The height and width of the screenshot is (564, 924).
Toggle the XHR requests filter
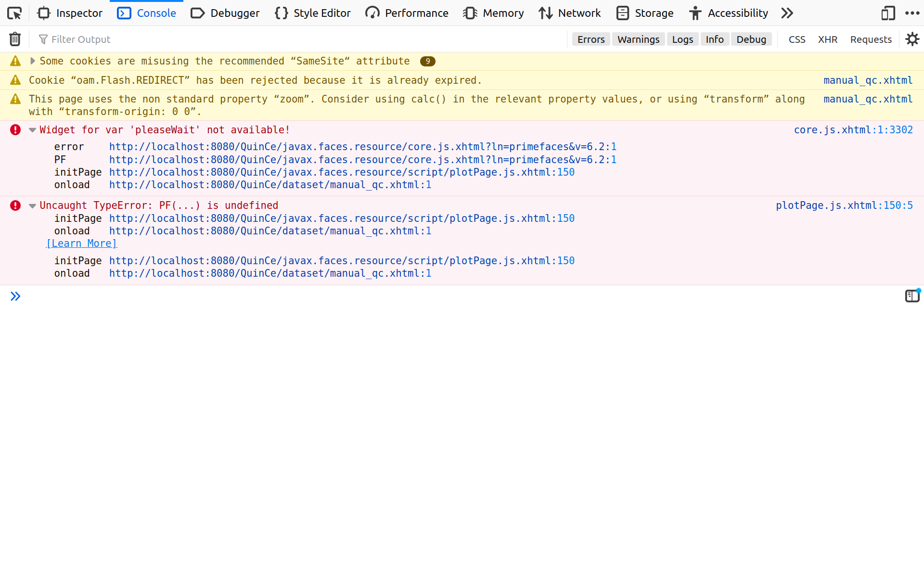(x=828, y=39)
